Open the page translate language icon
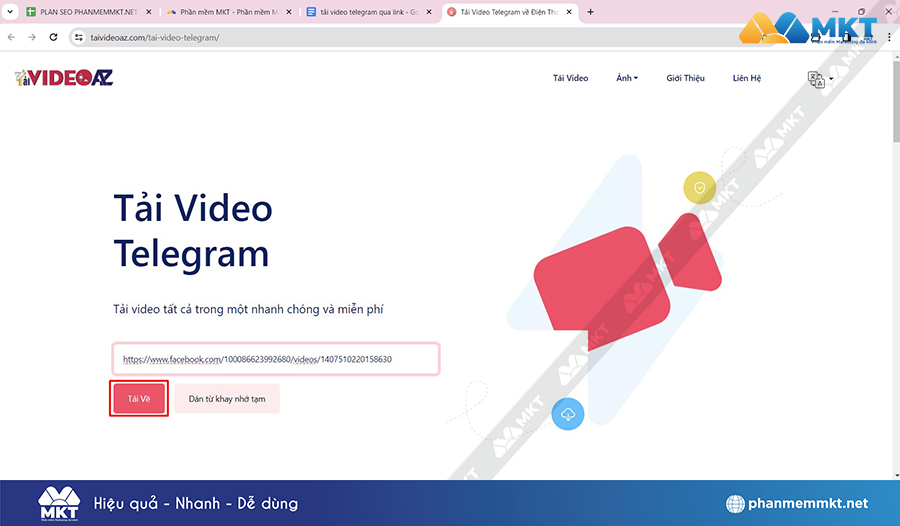 [x=816, y=79]
